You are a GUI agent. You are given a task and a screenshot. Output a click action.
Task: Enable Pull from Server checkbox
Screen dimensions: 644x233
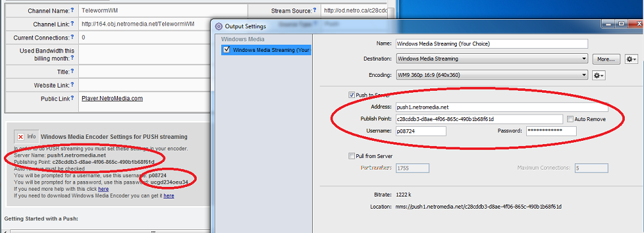coord(352,156)
